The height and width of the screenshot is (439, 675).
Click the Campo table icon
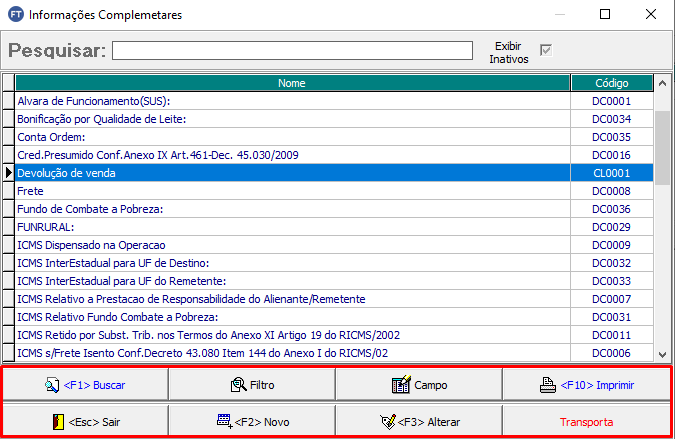pos(401,384)
